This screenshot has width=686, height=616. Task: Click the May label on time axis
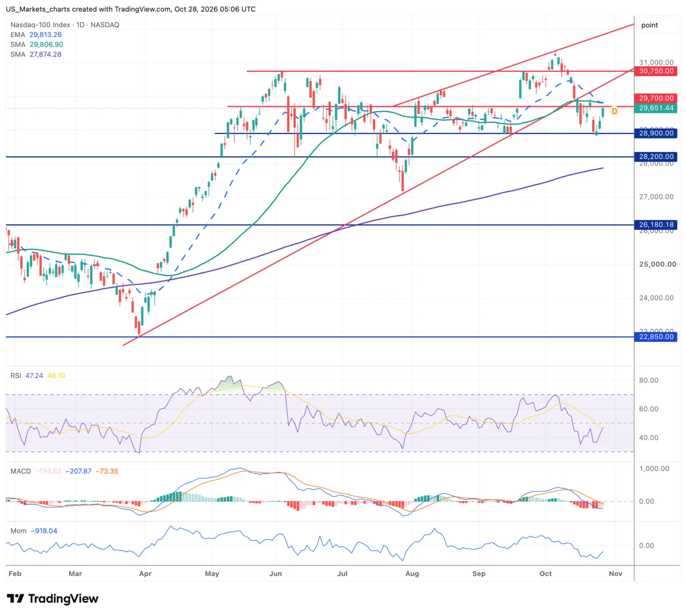pyautogui.click(x=212, y=573)
